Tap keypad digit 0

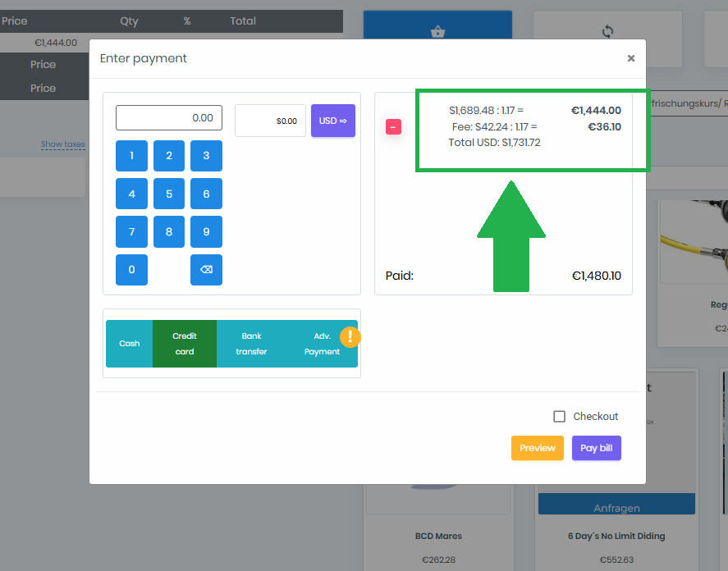[131, 270]
